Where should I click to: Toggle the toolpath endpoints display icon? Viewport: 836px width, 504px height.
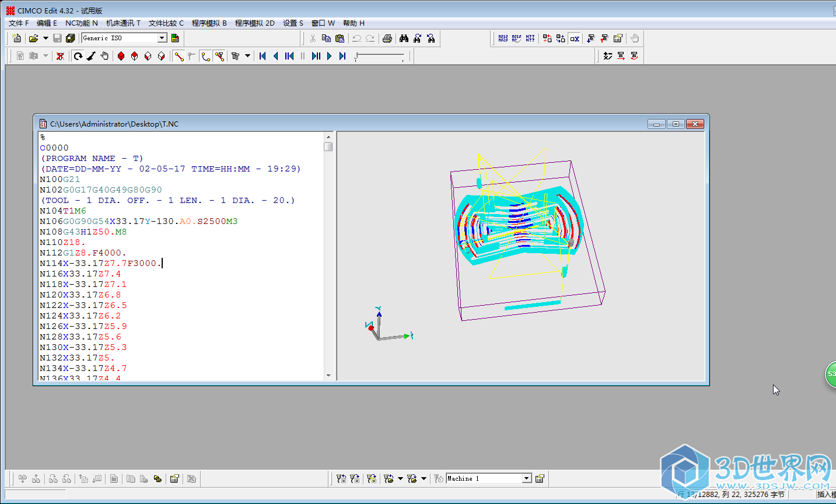(x=219, y=56)
